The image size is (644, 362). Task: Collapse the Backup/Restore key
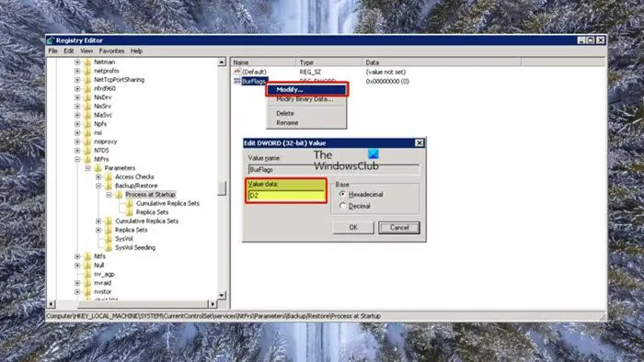click(x=98, y=186)
